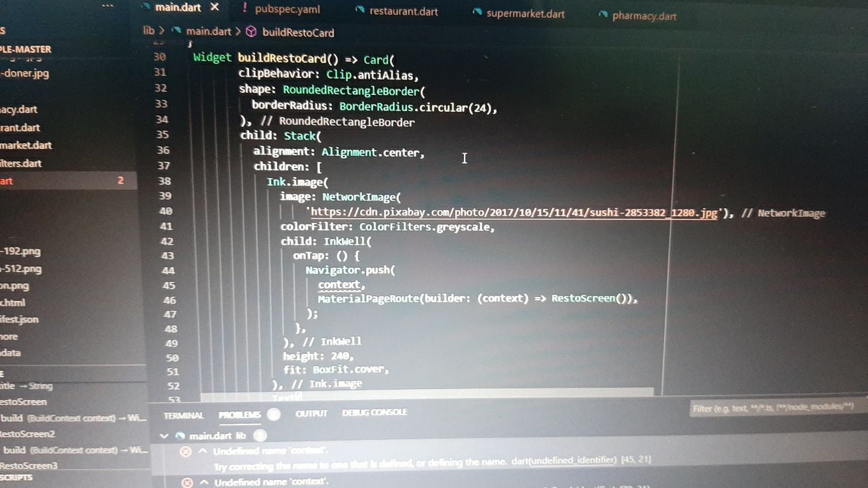Open the -512.png icon file
Viewport: 868px width, 488px height.
(x=21, y=269)
